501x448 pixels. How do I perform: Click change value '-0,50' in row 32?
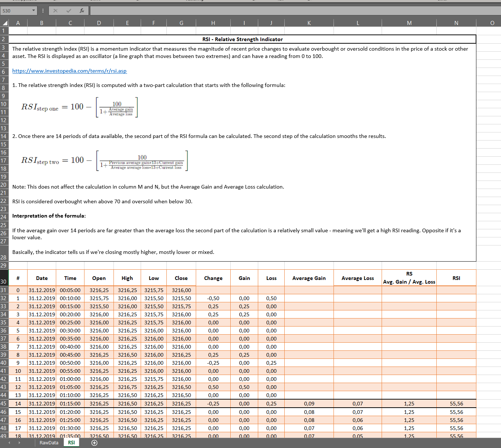[213, 298]
